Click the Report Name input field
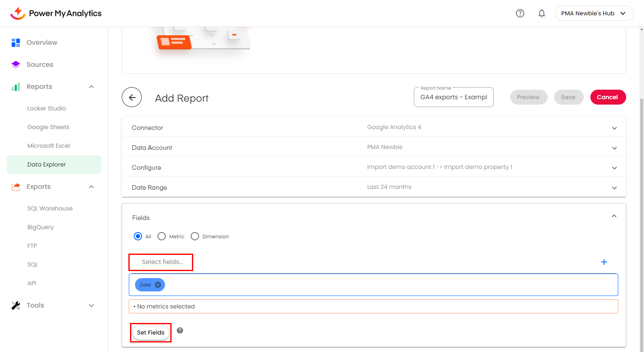 (453, 97)
